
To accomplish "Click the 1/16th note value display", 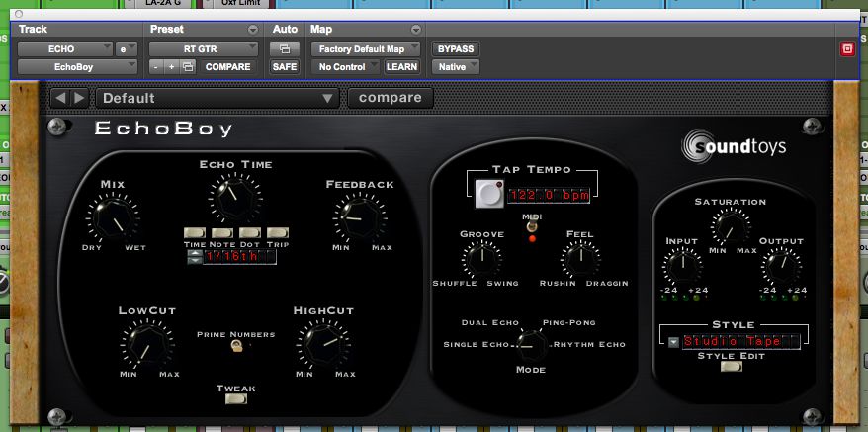I will 239,257.
